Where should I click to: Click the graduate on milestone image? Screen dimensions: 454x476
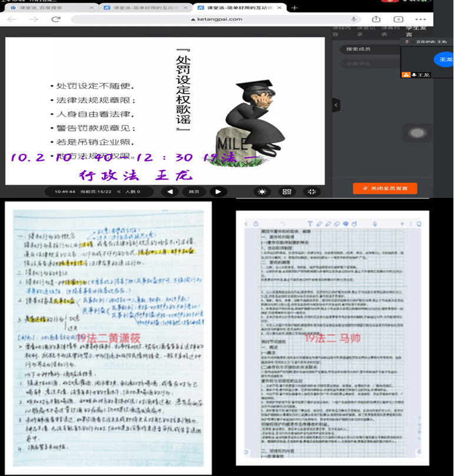249,123
